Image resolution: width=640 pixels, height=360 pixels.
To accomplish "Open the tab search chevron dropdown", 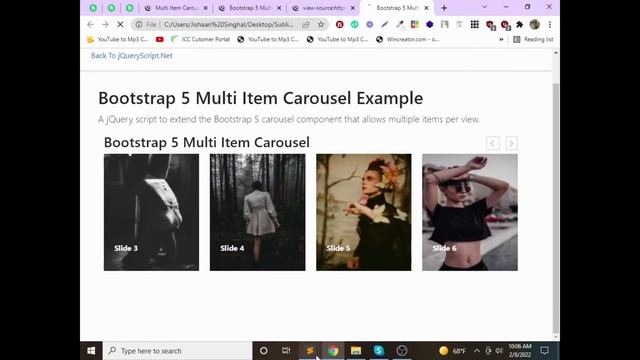I will [484, 7].
